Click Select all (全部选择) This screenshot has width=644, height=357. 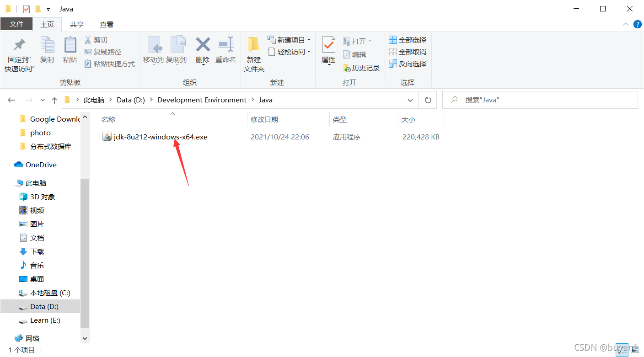(x=408, y=40)
